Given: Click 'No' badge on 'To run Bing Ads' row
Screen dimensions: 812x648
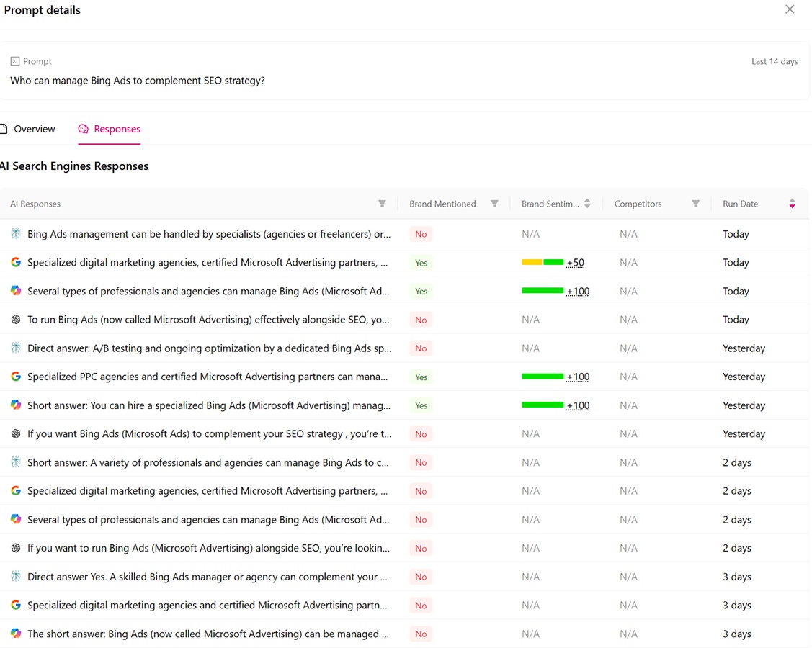Looking at the screenshot, I should point(421,320).
